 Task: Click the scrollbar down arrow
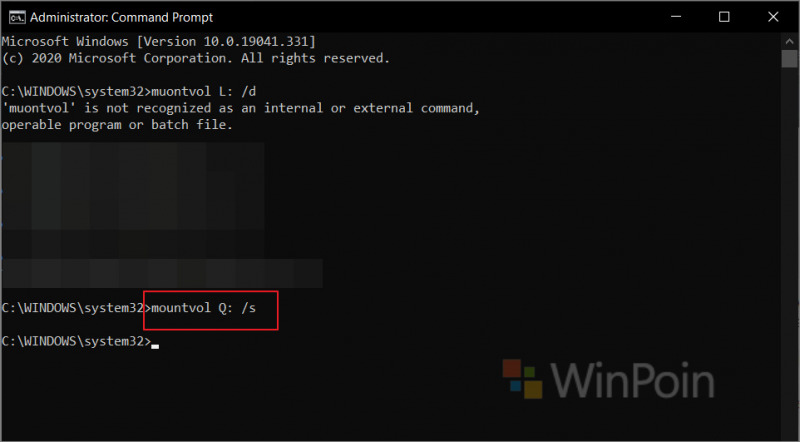point(789,432)
